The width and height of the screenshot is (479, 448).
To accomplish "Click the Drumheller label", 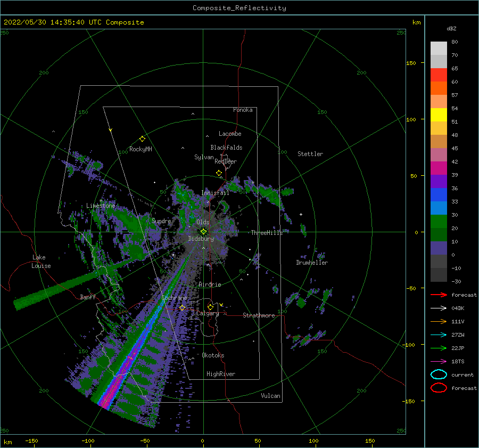I will [x=312, y=263].
